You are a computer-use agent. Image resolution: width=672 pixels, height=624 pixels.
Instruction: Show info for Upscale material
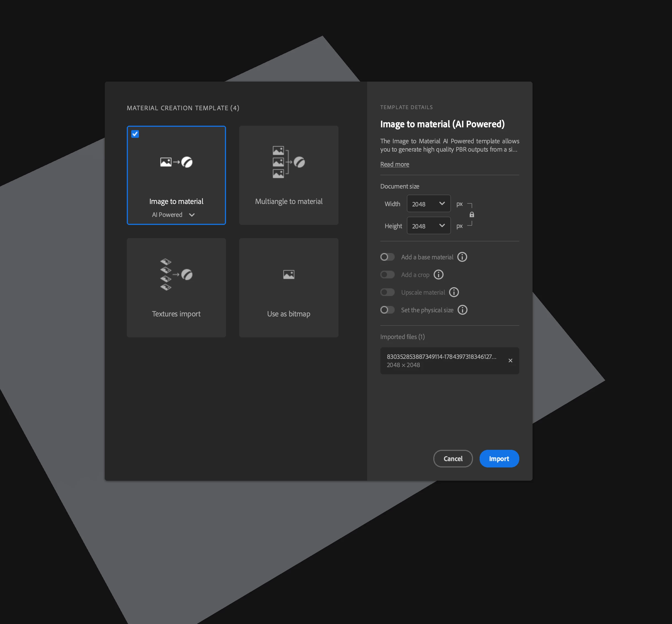coord(454,292)
